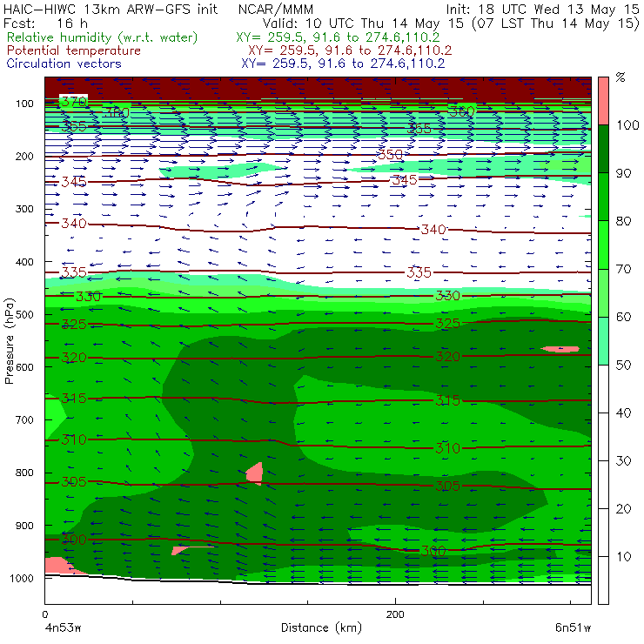The image size is (644, 644).
Task: Click the 'NCAR/MMM' header text
Action: 276,9
